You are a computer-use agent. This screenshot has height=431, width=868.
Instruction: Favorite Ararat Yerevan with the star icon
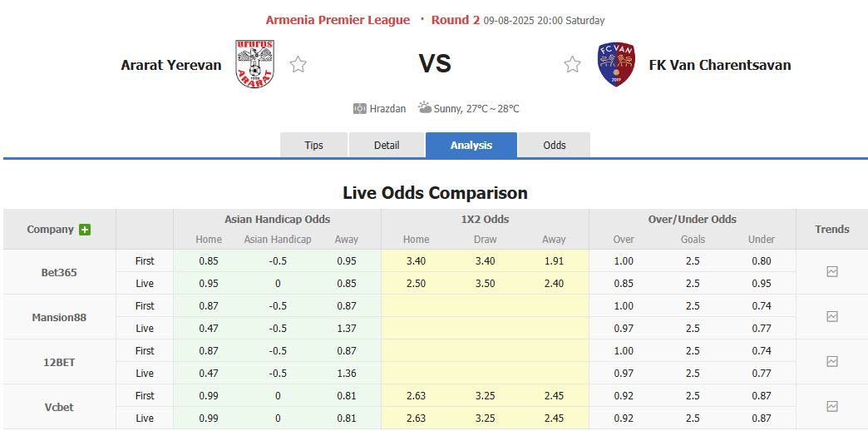pyautogui.click(x=298, y=64)
